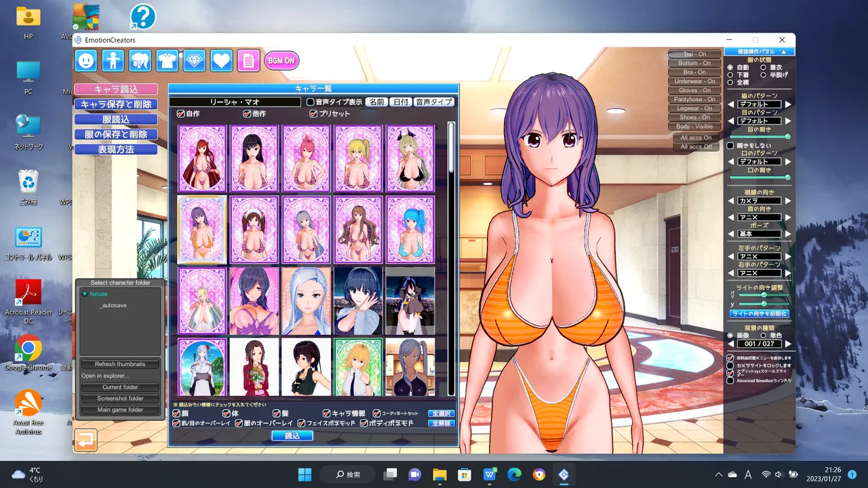Open the Control Panel desktop shortcut
The image size is (868, 488).
click(x=28, y=244)
